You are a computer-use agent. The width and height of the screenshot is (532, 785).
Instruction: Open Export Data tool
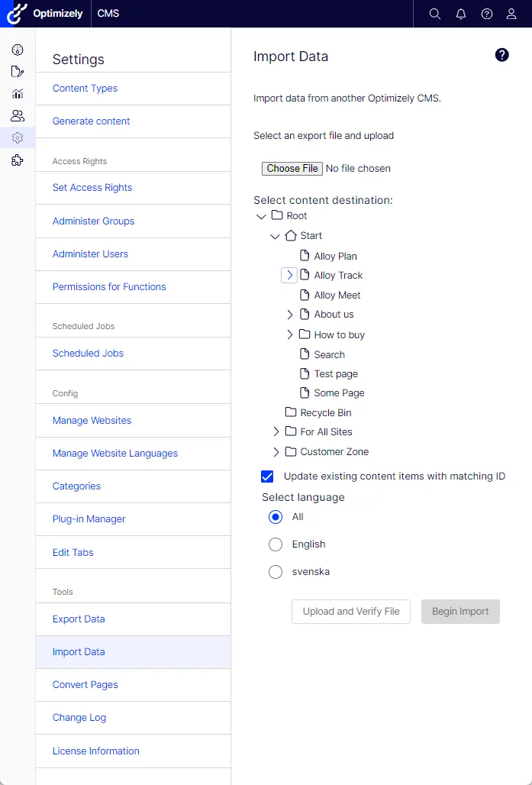(x=133, y=619)
